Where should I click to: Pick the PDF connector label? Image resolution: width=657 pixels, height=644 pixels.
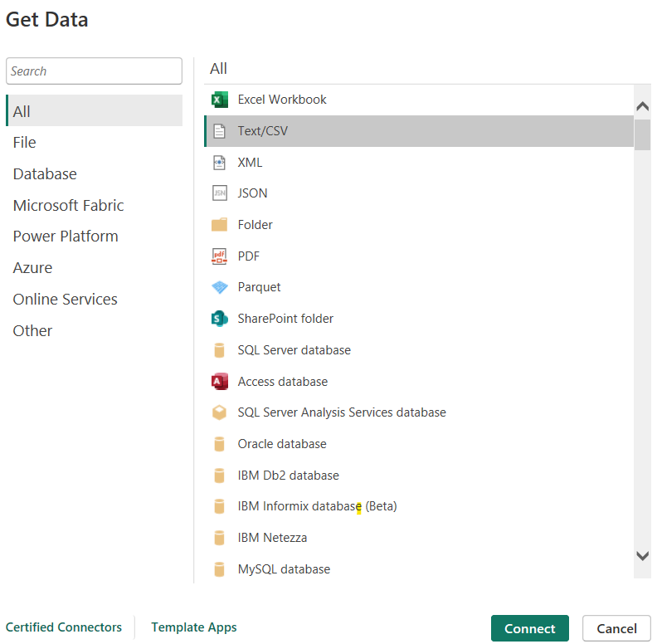249,256
